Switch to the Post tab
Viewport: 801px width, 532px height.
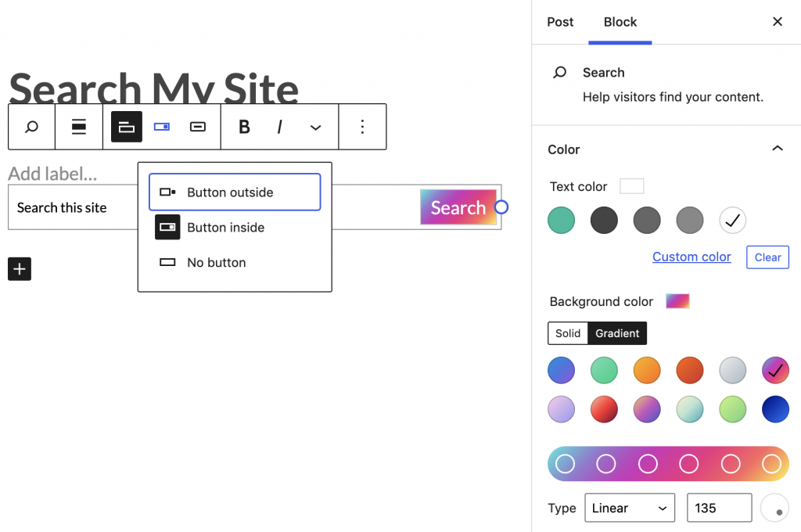pos(560,22)
